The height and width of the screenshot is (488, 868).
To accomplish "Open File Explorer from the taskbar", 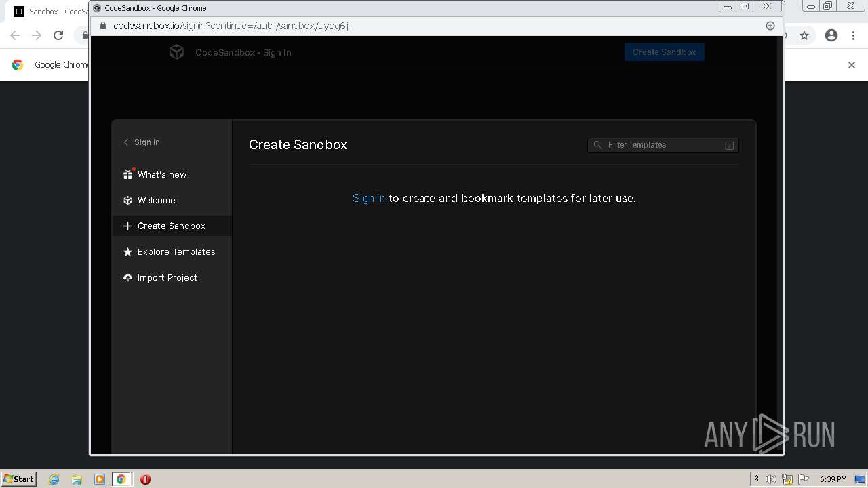I will click(x=77, y=479).
